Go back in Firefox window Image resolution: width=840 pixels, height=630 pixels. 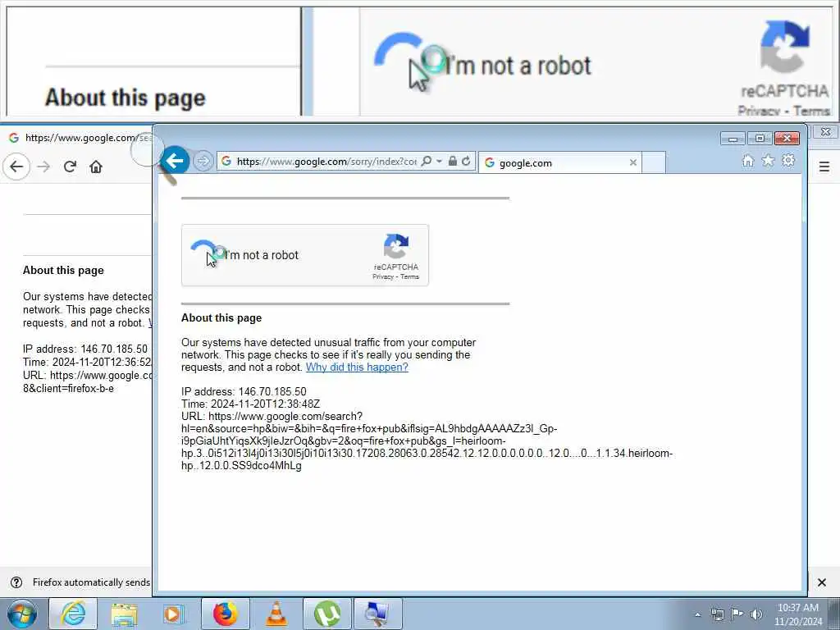(x=16, y=167)
